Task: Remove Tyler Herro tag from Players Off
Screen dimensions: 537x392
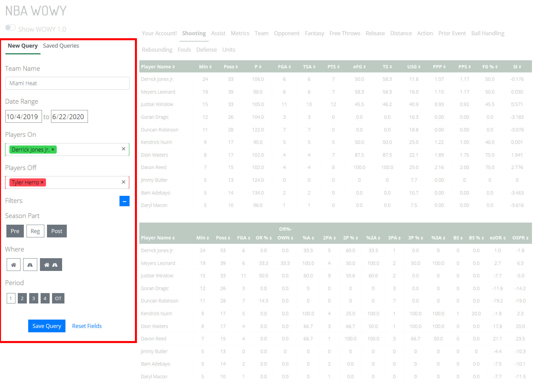Action: [42, 182]
